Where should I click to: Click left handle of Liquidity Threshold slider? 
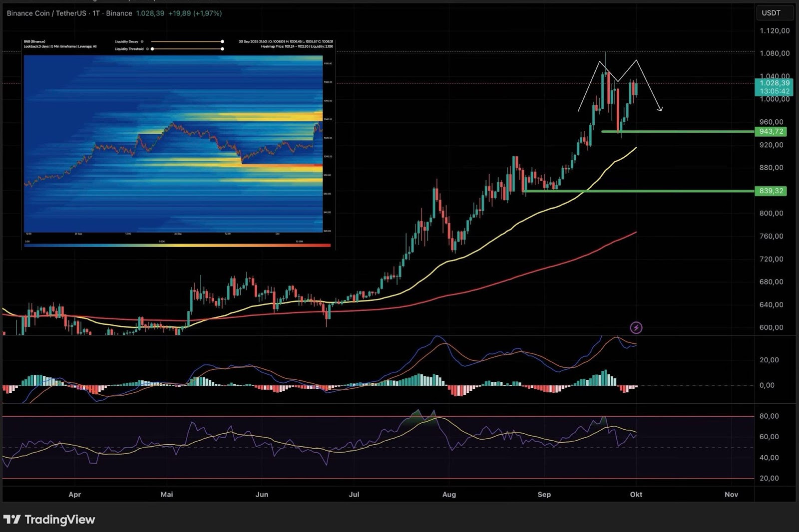152,49
